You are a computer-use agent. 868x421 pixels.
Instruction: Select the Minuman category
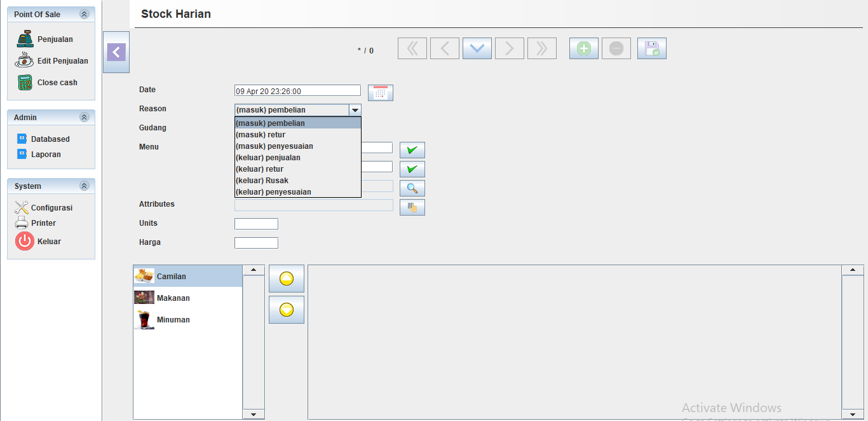173,320
